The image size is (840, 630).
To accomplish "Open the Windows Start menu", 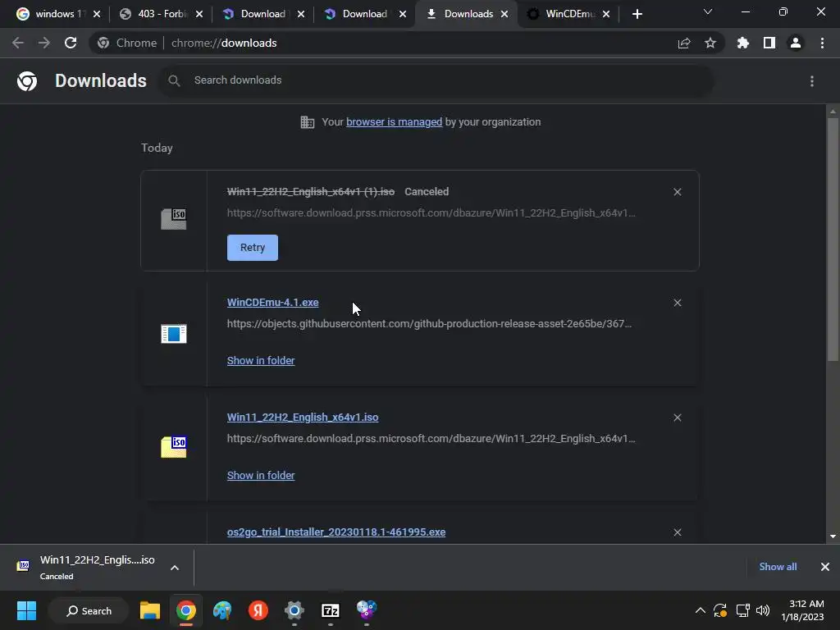I will [x=26, y=610].
